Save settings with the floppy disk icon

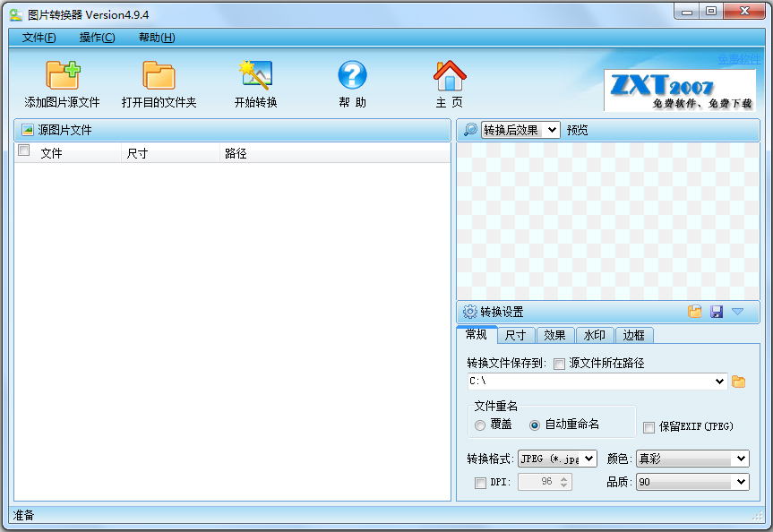[717, 312]
